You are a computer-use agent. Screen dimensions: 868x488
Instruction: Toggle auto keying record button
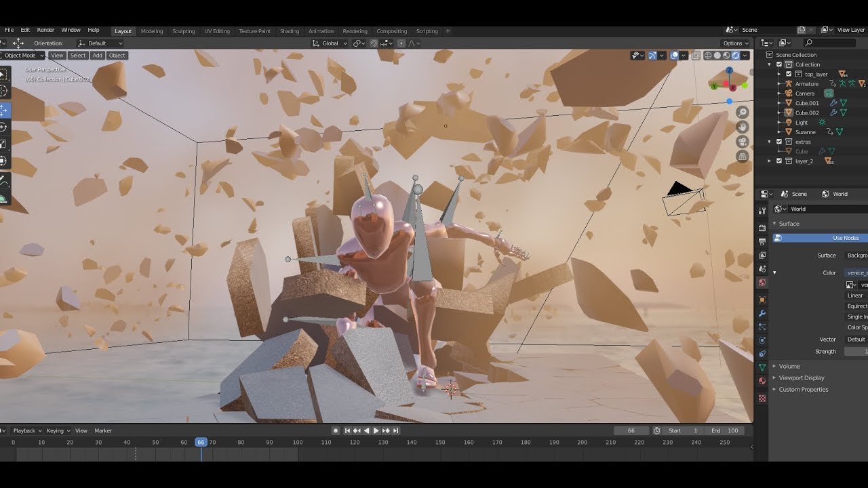336,430
